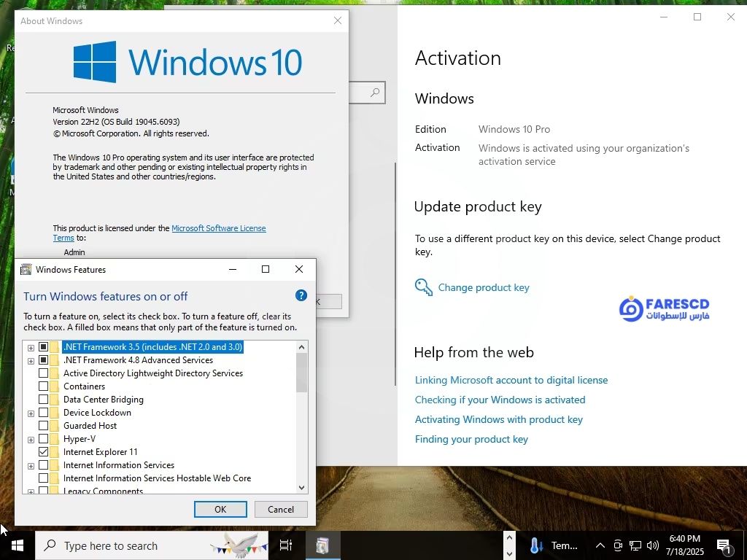Open the volume speaker tray icon

[x=653, y=545]
